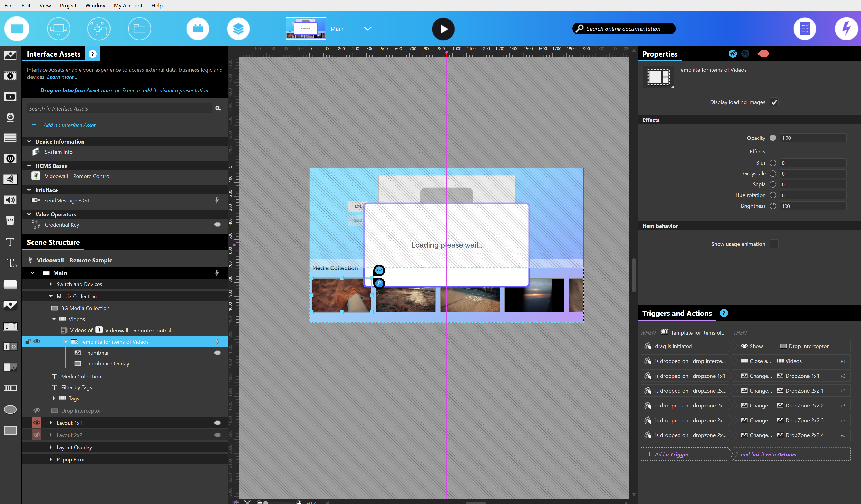Open the Edit menu

pos(26,5)
